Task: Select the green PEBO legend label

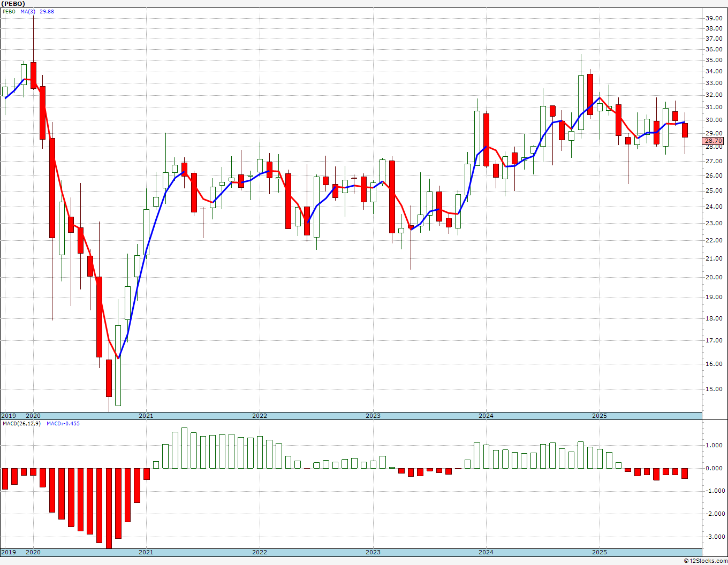Action: point(9,11)
